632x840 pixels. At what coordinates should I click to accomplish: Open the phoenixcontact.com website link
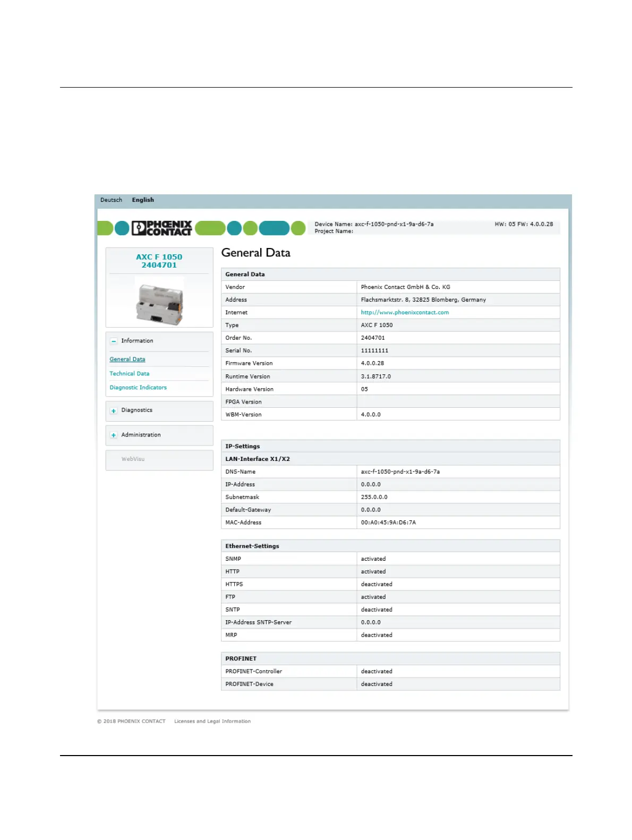(405, 313)
